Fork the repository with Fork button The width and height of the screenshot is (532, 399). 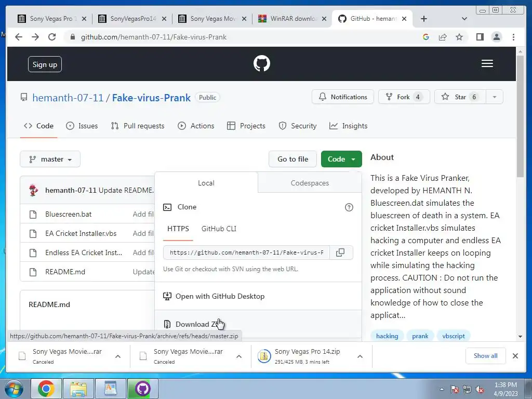pyautogui.click(x=404, y=97)
